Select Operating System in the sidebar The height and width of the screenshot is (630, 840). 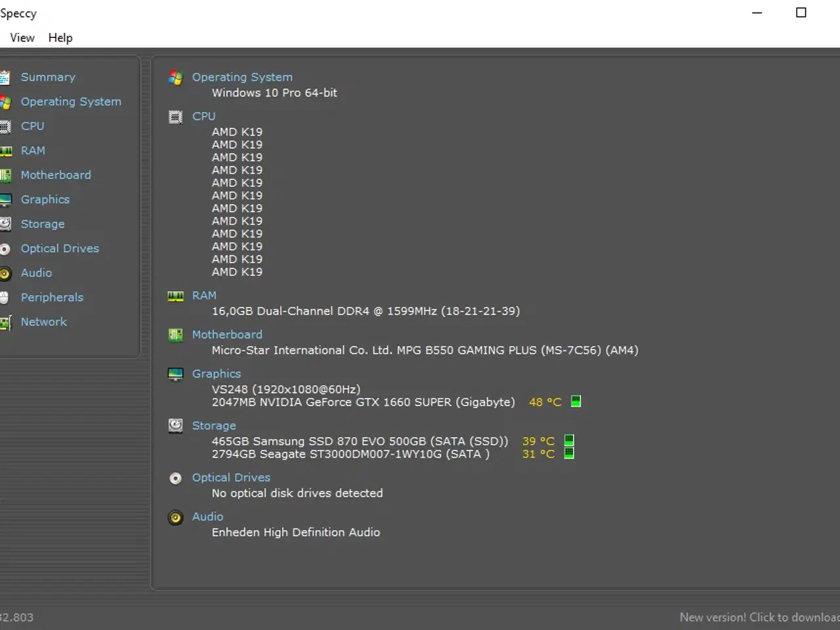(71, 102)
